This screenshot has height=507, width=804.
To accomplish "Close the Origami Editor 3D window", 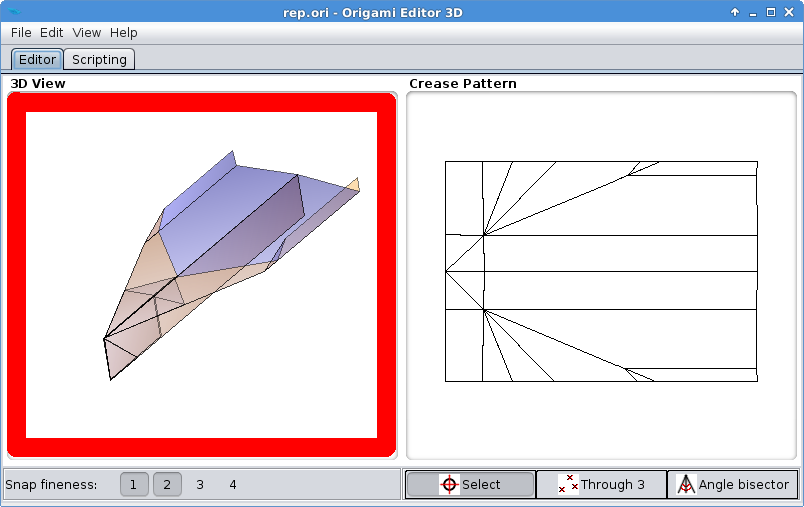I will tap(789, 12).
